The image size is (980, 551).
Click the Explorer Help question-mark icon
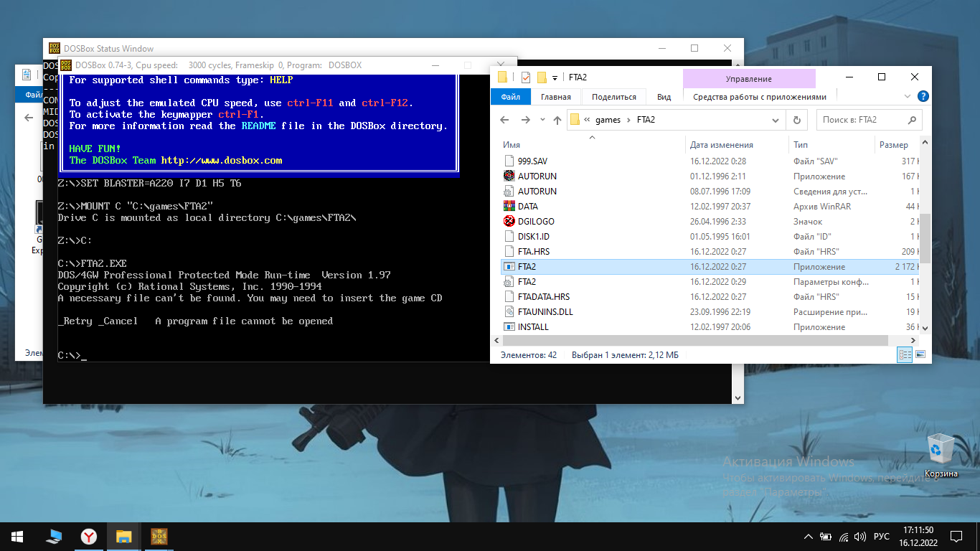pos(923,97)
